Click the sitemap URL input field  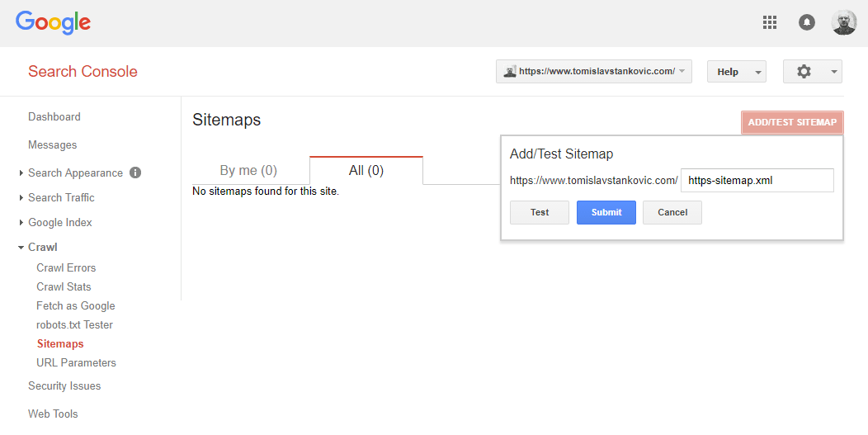click(x=757, y=180)
